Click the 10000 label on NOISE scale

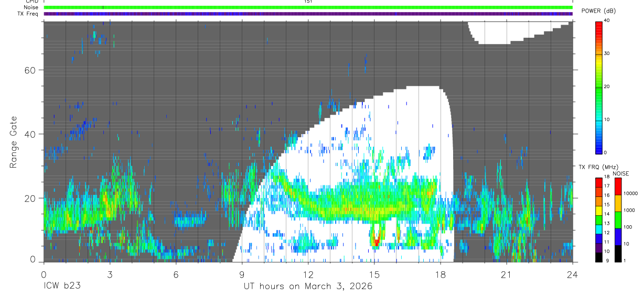[630, 193]
